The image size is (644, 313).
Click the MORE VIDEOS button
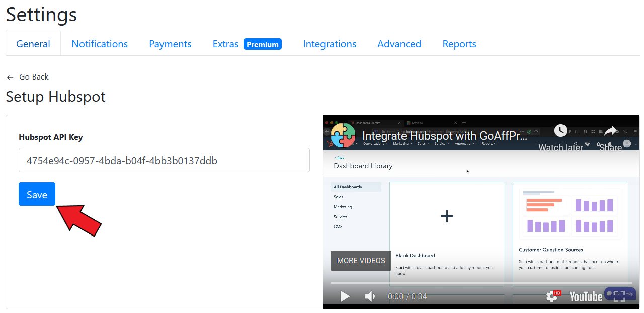tap(361, 261)
